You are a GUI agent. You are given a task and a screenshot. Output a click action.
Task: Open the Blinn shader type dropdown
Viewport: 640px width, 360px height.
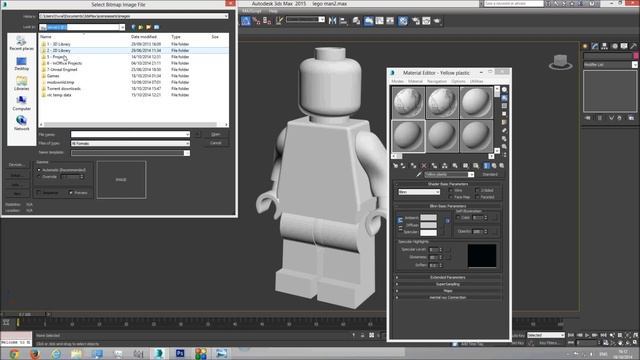(419, 191)
